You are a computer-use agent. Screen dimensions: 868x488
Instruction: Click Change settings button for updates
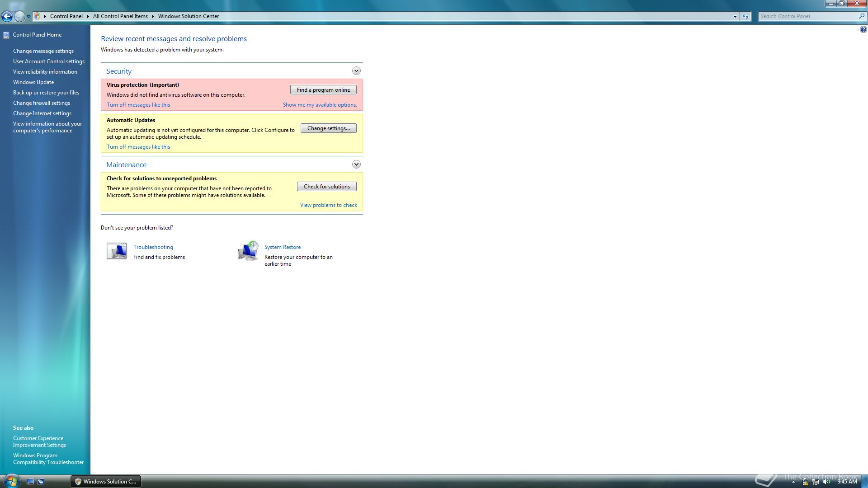(329, 128)
